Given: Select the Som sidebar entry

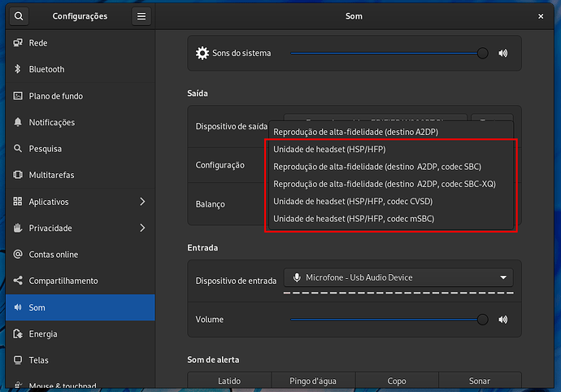Looking at the screenshot, I should coord(80,307).
